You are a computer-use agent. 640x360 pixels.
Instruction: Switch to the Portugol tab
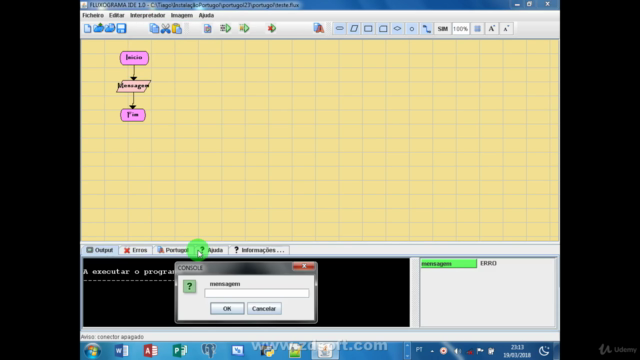tap(173, 250)
